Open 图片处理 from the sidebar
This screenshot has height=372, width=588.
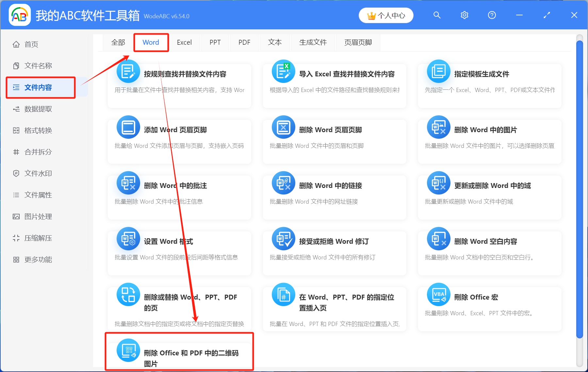coord(37,216)
